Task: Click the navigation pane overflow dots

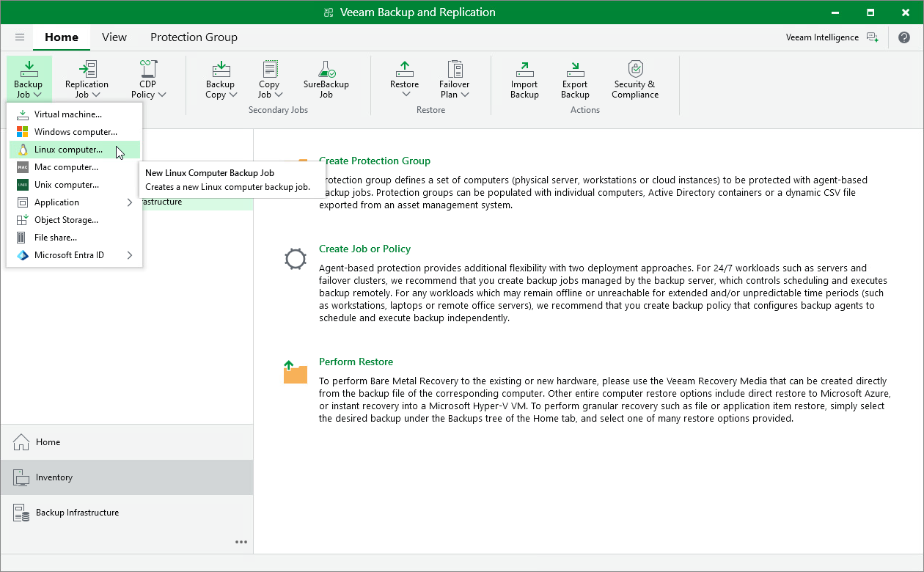Action: coord(241,542)
